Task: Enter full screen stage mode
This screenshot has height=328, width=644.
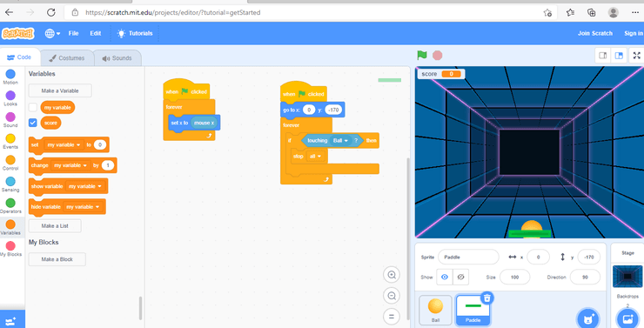Action: (637, 56)
